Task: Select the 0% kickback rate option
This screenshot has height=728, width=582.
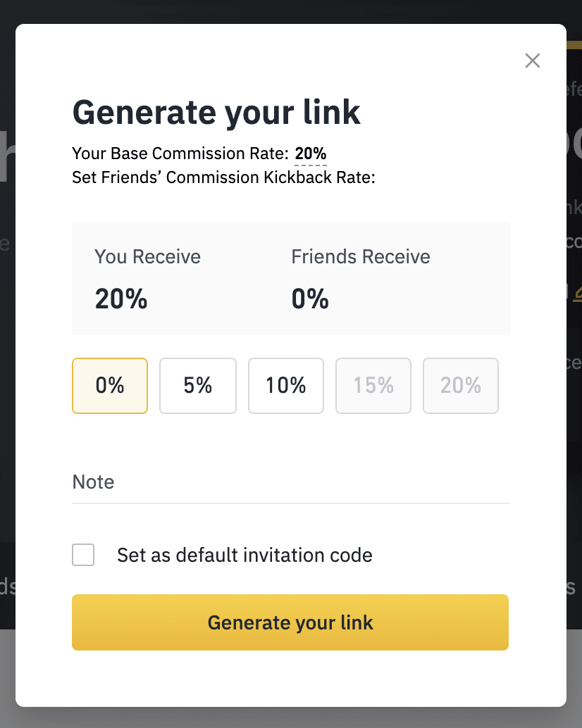Action: tap(110, 385)
